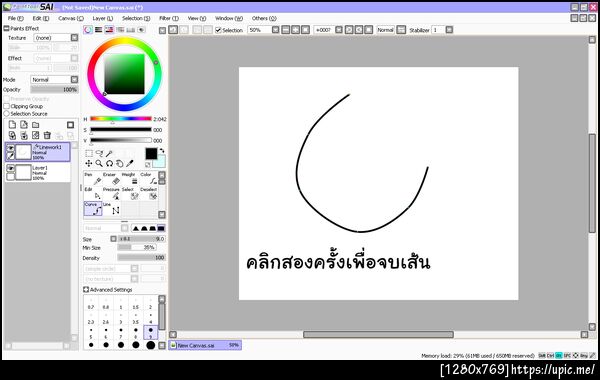Delete the selected layer with trash icon

pos(47,135)
